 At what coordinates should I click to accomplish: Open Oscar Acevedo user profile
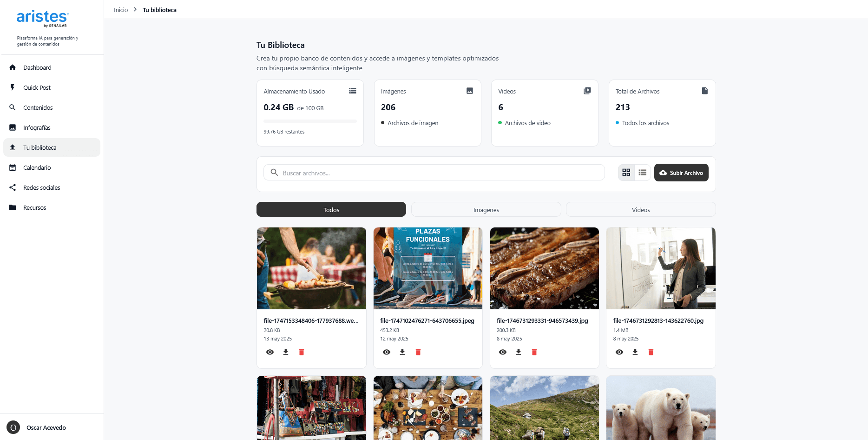[46, 427]
